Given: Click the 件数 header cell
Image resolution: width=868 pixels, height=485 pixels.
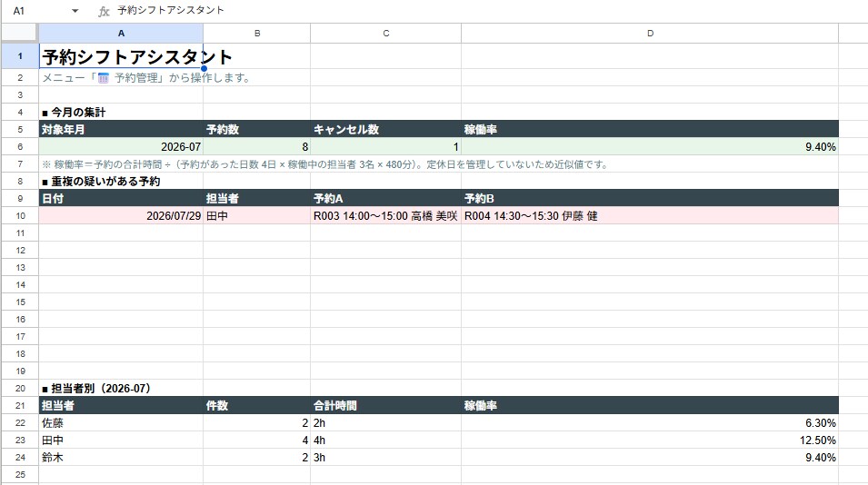Looking at the screenshot, I should 257,405.
